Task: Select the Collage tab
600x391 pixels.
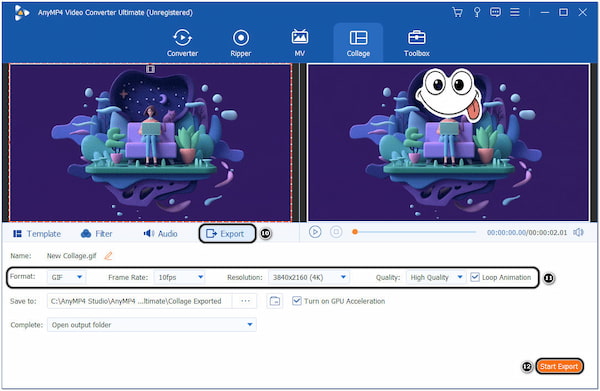Action: pyautogui.click(x=358, y=43)
